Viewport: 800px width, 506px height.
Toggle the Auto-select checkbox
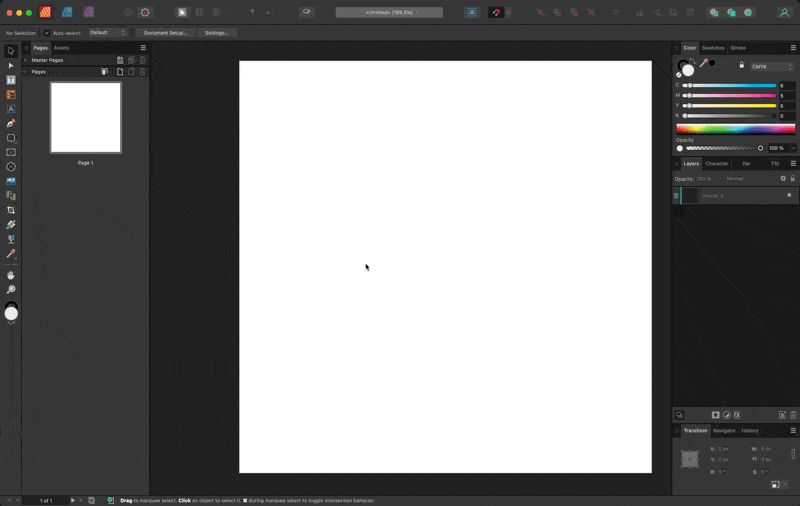pyautogui.click(x=46, y=33)
